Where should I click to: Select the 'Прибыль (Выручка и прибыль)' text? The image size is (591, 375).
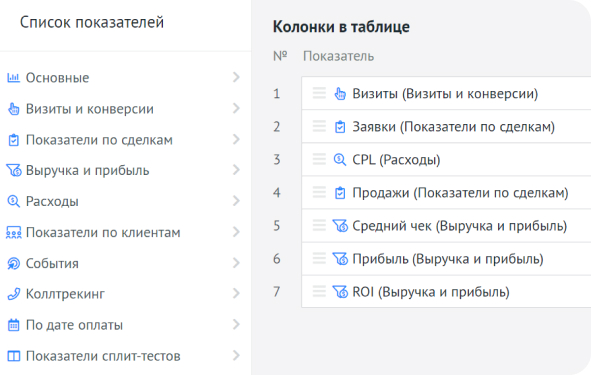(x=448, y=259)
